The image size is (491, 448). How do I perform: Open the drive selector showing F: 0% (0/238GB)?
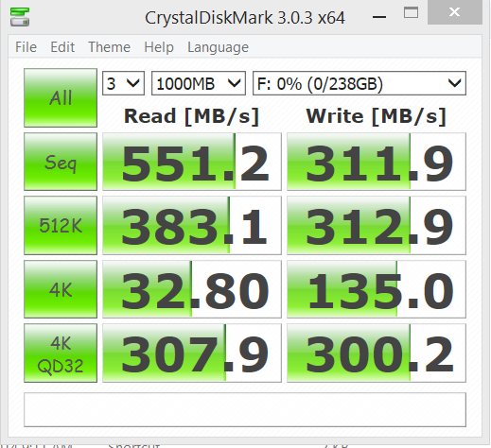pos(359,83)
